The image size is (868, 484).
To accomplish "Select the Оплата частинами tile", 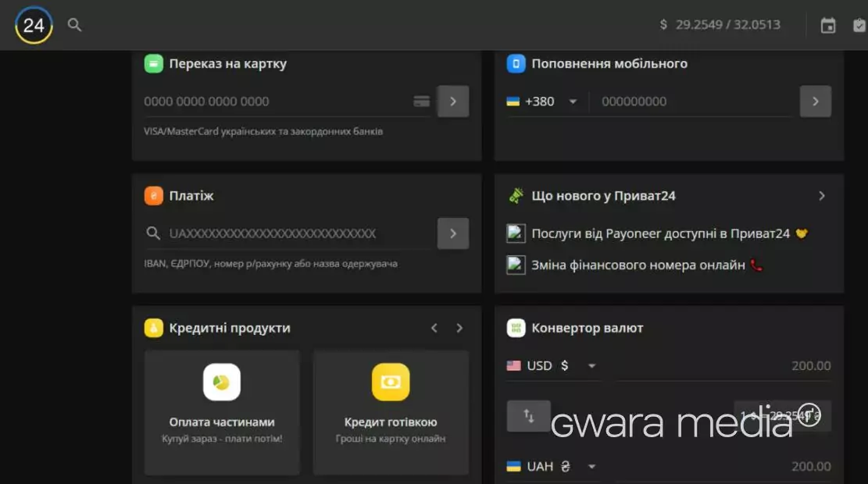I will click(x=222, y=412).
